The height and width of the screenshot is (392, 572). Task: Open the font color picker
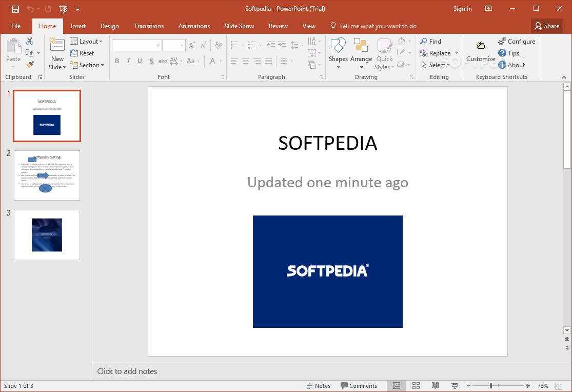[x=215, y=61]
